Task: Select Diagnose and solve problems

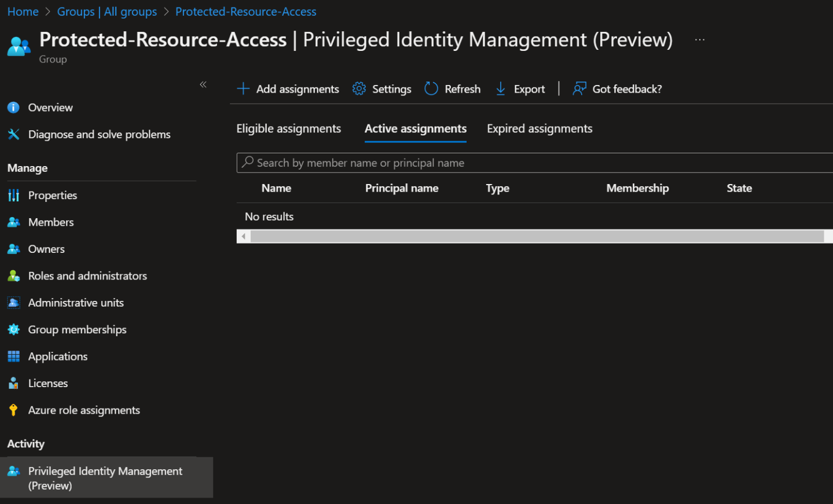Action: pyautogui.click(x=99, y=134)
